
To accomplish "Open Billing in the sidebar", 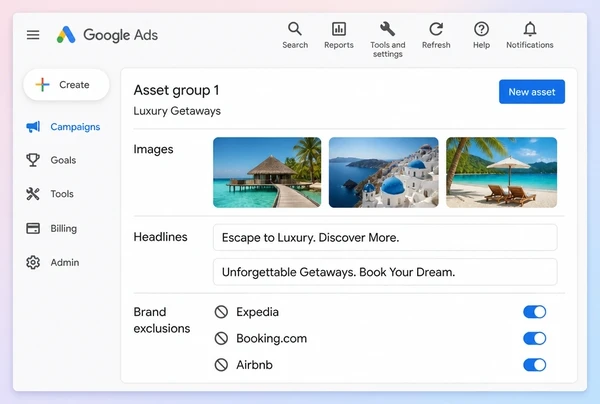I will click(x=51, y=228).
